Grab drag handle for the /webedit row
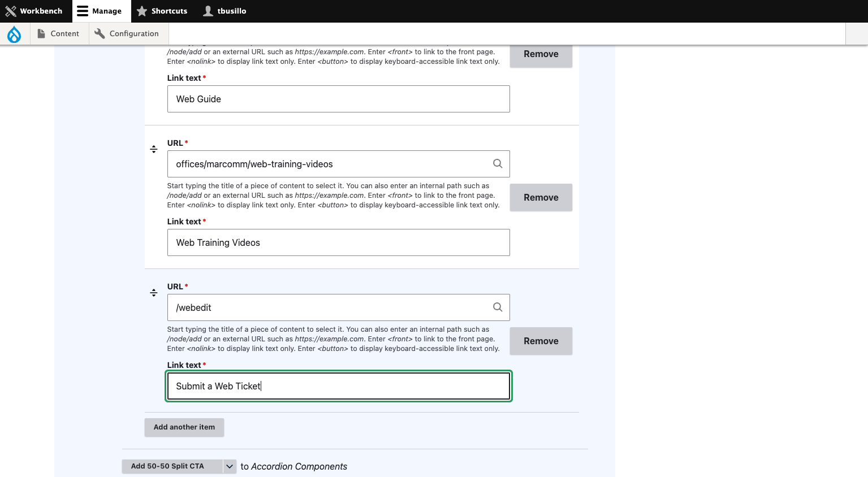Viewport: 868px width, 477px height. pyautogui.click(x=154, y=293)
